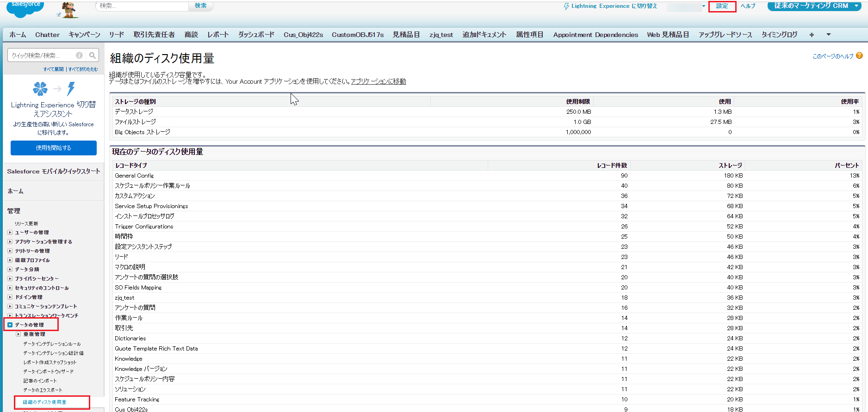Click the blue flower Classic icon in sidebar

(x=40, y=88)
